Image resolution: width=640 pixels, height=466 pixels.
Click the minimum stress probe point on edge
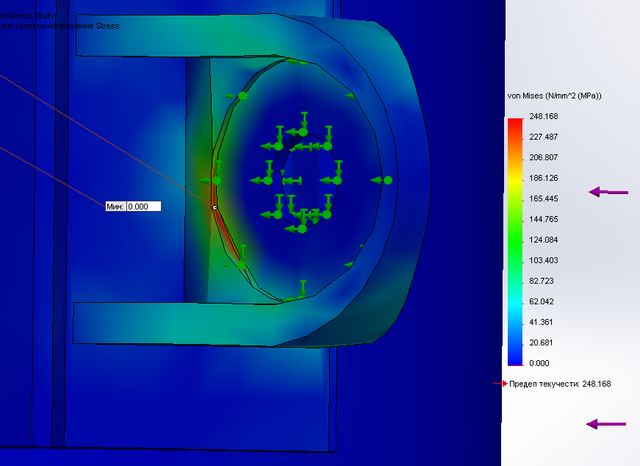[214, 207]
